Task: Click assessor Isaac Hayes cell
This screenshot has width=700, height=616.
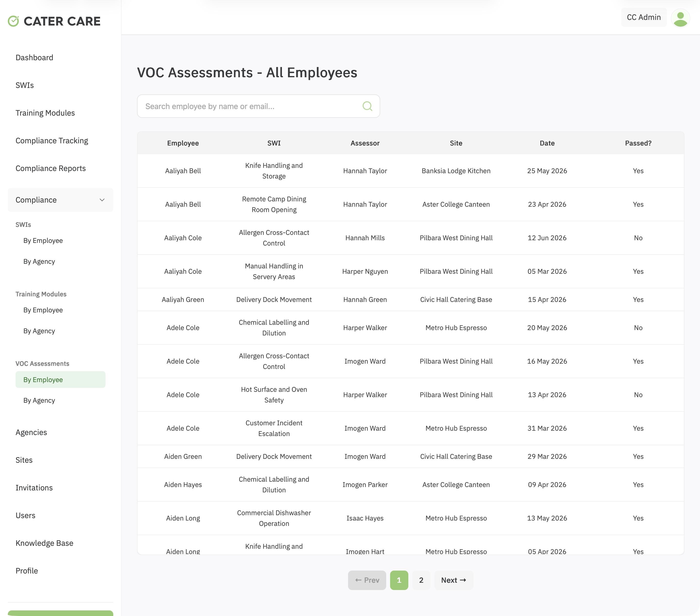Action: pos(365,518)
